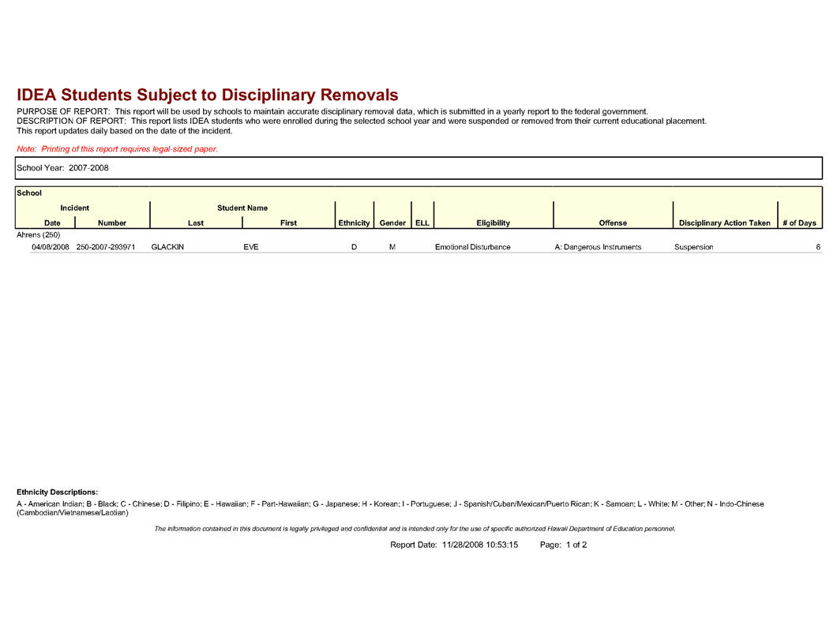Click incident number 250-2007-293971

tap(106, 247)
